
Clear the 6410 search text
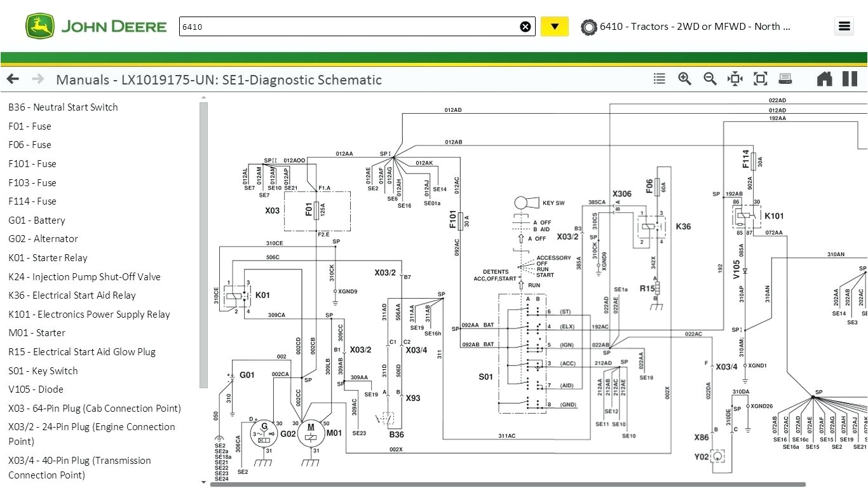tap(526, 26)
